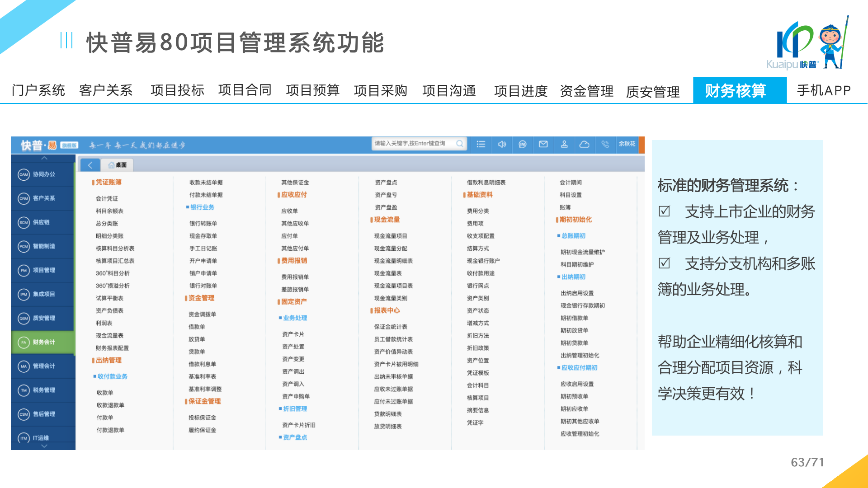Open the 会计凭证 link

(107, 198)
